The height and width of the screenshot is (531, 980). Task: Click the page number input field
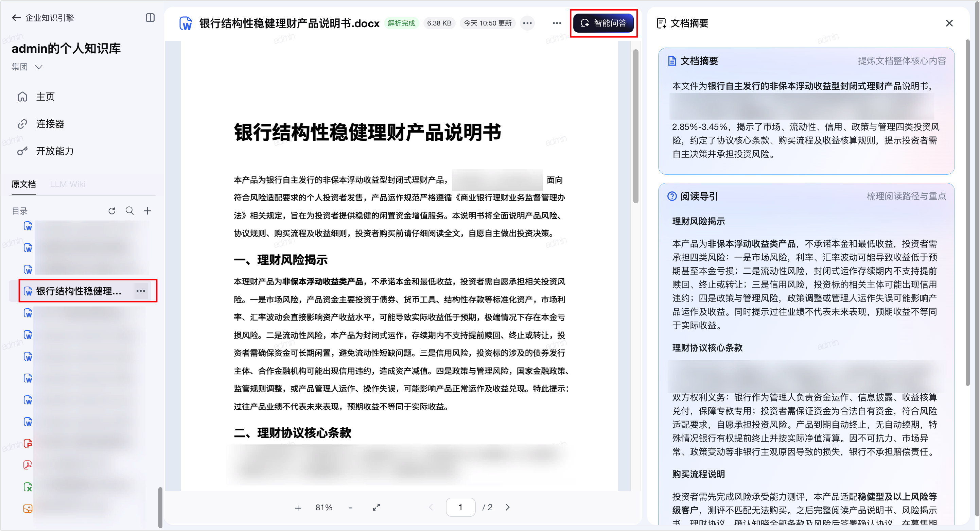tap(460, 508)
